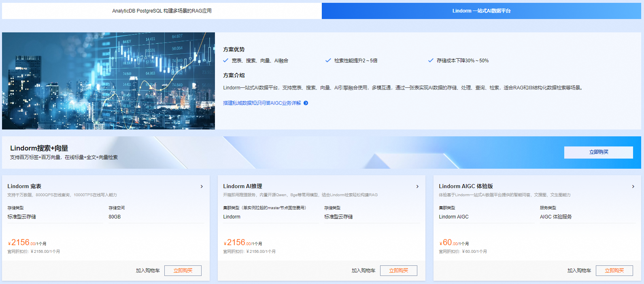The width and height of the screenshot is (644, 284).
Task: Open 搭建私域数据知识问答AIGC业务详解 link
Action: click(x=262, y=103)
